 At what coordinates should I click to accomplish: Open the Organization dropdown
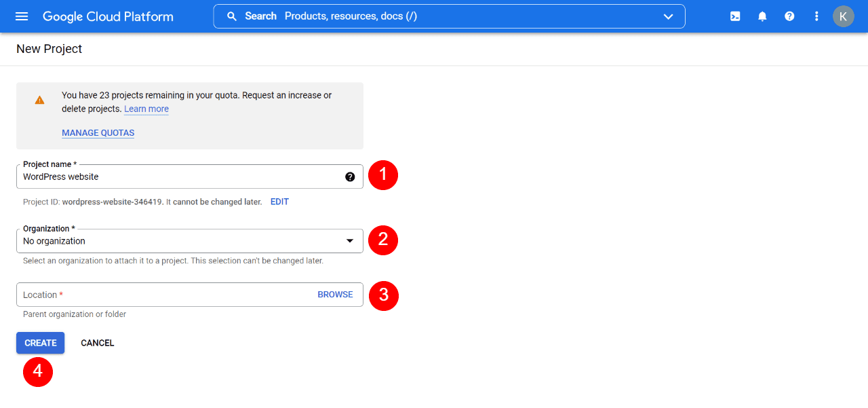click(350, 240)
